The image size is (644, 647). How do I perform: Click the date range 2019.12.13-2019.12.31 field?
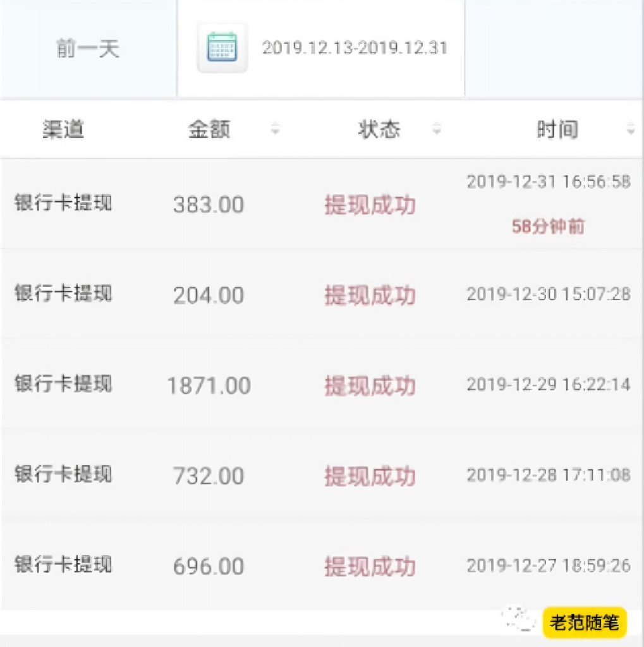pos(355,48)
